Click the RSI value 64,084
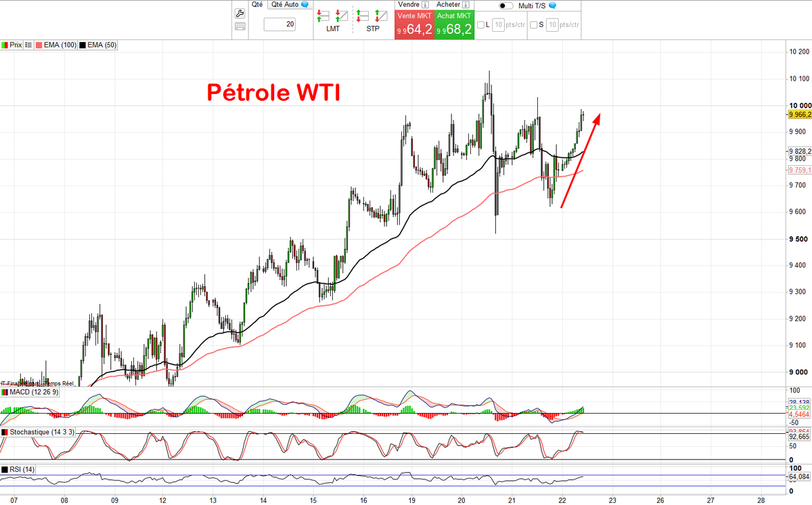This screenshot has height=505, width=812. tap(800, 477)
